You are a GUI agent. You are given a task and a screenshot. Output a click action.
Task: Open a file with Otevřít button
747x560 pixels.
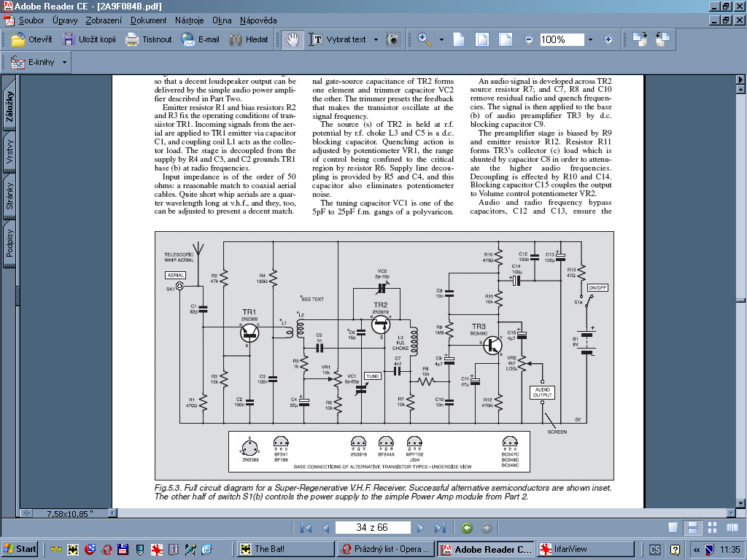(x=31, y=39)
